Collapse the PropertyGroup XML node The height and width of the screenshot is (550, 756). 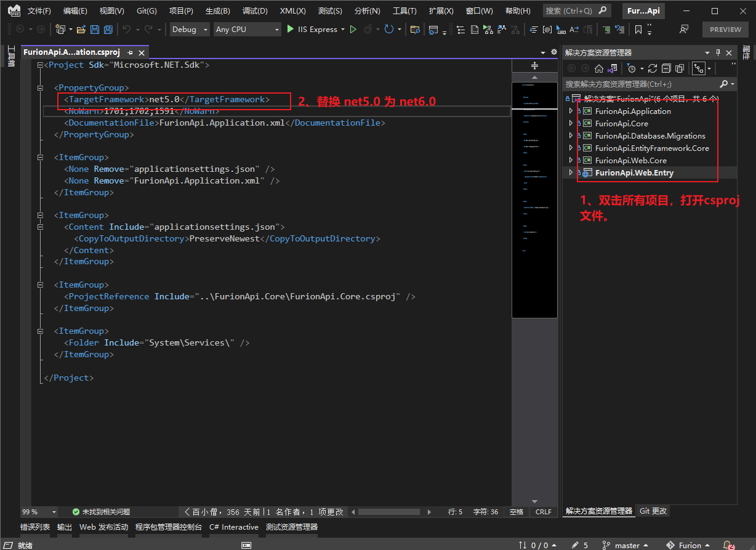coord(40,88)
